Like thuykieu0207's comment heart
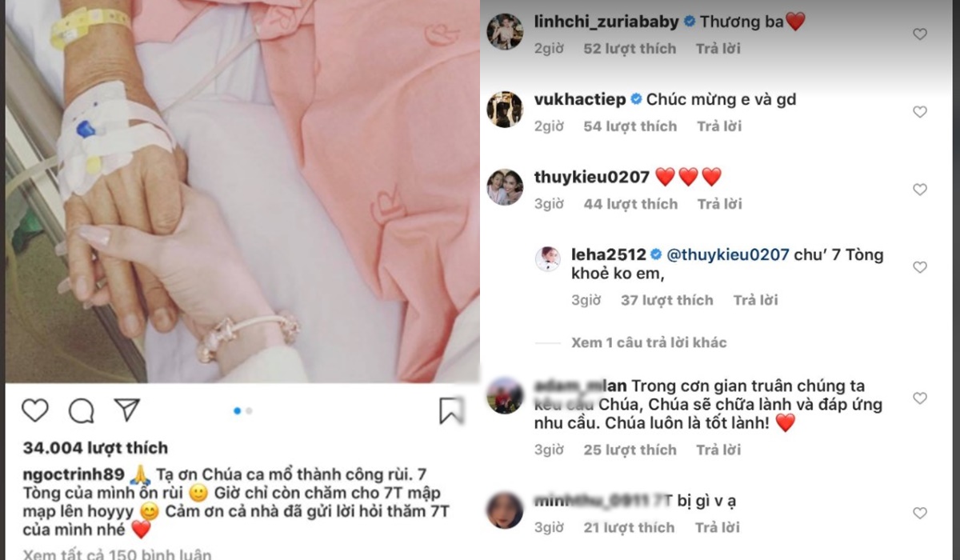 pyautogui.click(x=920, y=190)
